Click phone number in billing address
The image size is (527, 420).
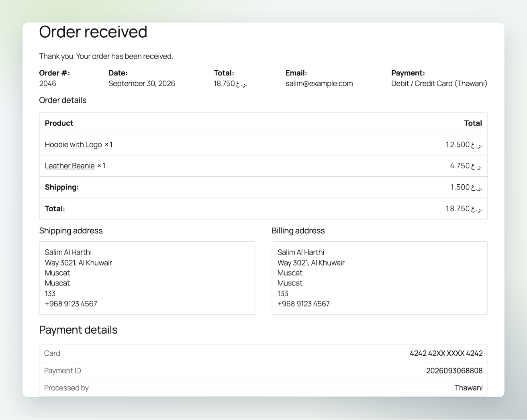pyautogui.click(x=303, y=304)
